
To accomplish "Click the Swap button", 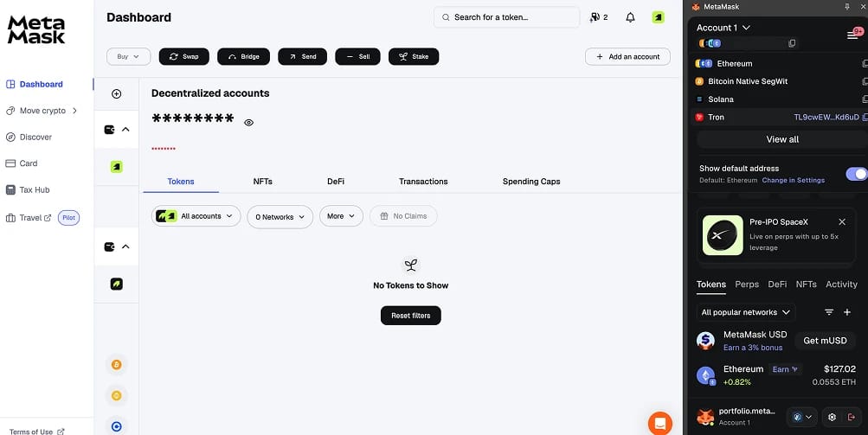I will pyautogui.click(x=183, y=56).
